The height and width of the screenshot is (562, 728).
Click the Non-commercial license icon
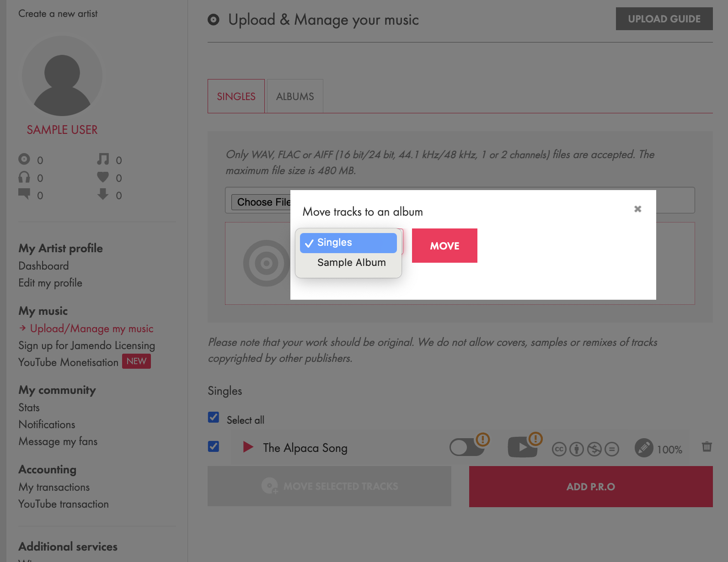[x=594, y=450]
